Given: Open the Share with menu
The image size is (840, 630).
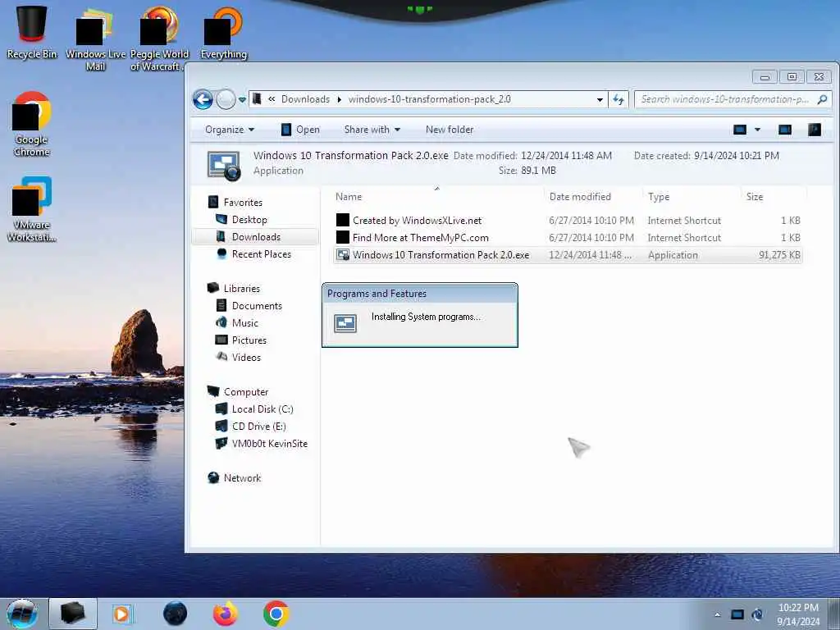Looking at the screenshot, I should click(372, 130).
